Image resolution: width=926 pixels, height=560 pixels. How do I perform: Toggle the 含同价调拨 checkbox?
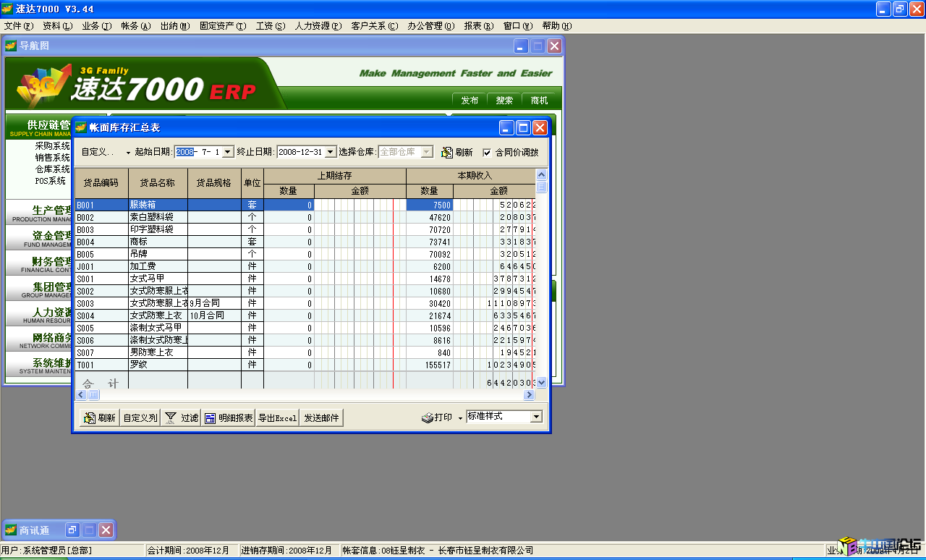[487, 153]
